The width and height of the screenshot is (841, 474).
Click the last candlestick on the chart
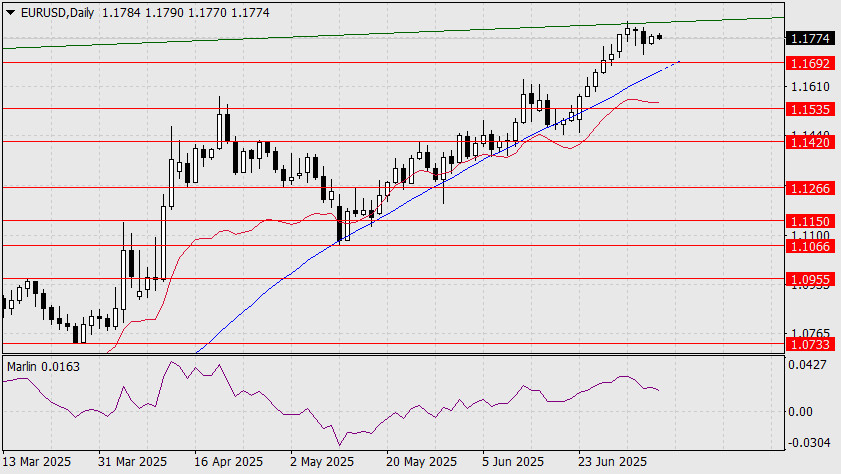659,36
